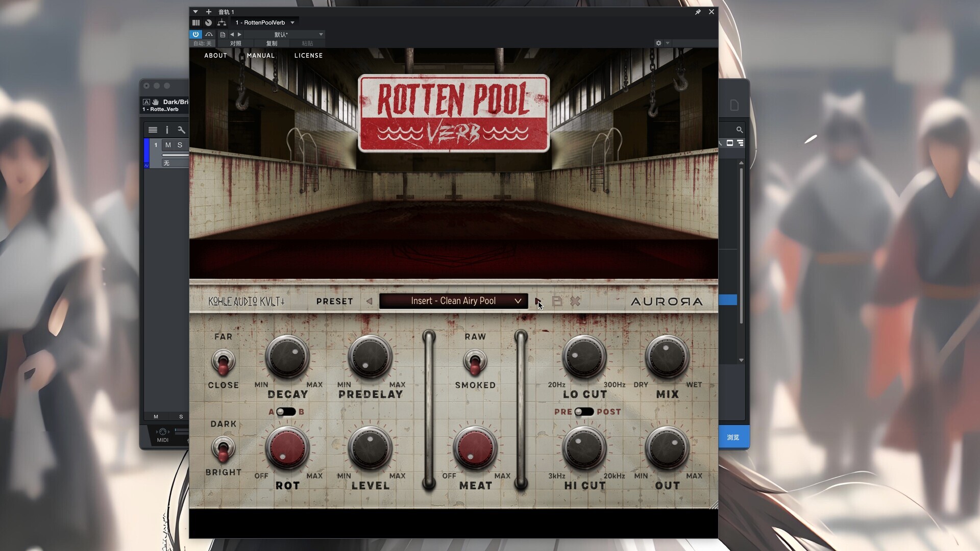The height and width of the screenshot is (551, 980).
Task: Go to previous preset with left arrow
Action: pyautogui.click(x=369, y=302)
